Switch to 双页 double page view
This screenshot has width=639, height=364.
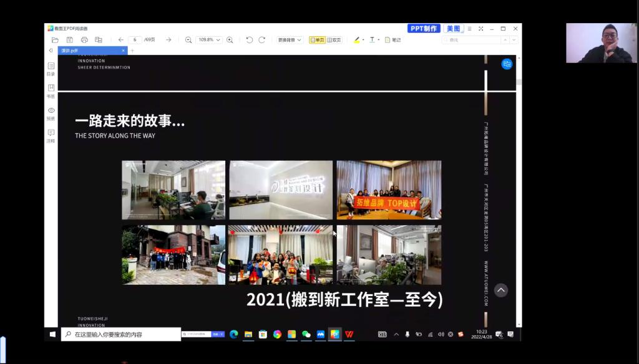coord(334,40)
